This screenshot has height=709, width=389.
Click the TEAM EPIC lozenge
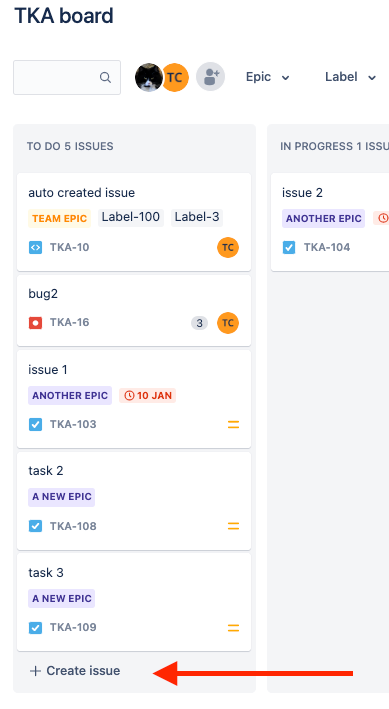click(59, 218)
